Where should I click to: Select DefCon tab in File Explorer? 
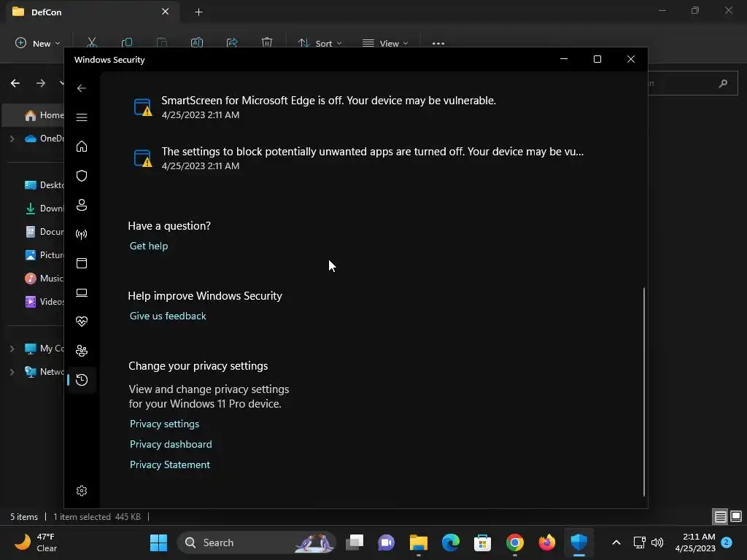(x=93, y=12)
